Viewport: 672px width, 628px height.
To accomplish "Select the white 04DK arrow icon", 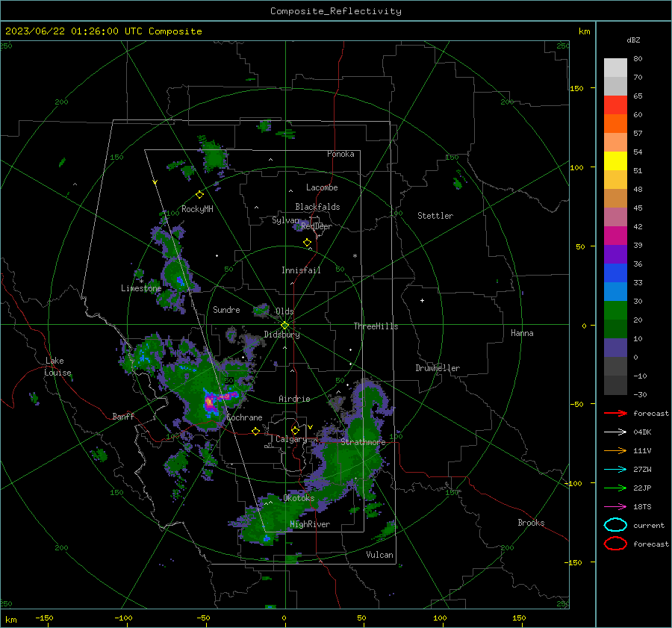I will (x=615, y=432).
